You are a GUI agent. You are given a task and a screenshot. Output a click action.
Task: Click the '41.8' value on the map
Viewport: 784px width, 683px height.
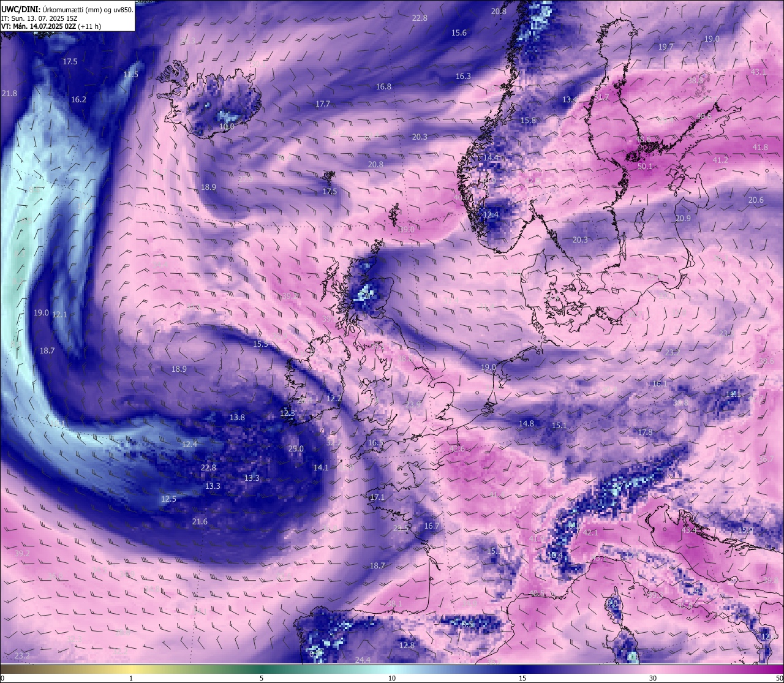coord(760,147)
